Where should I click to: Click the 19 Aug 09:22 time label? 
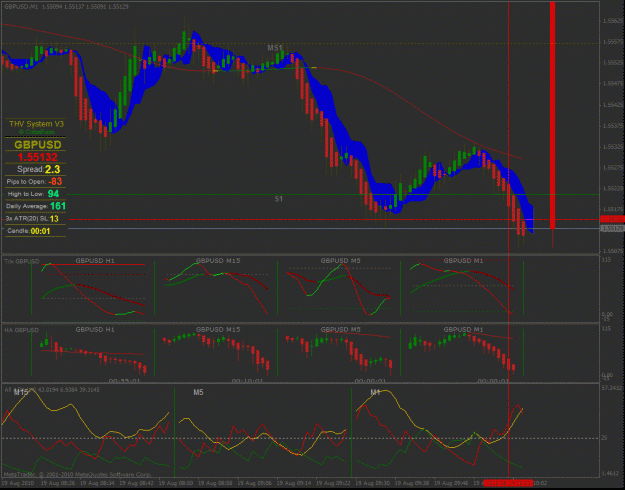coord(334,483)
